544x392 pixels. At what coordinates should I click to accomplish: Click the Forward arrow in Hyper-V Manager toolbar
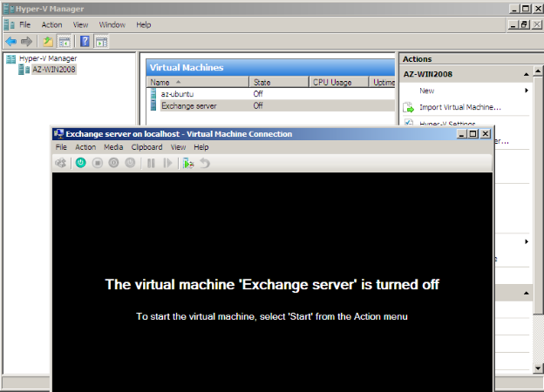pyautogui.click(x=26, y=42)
